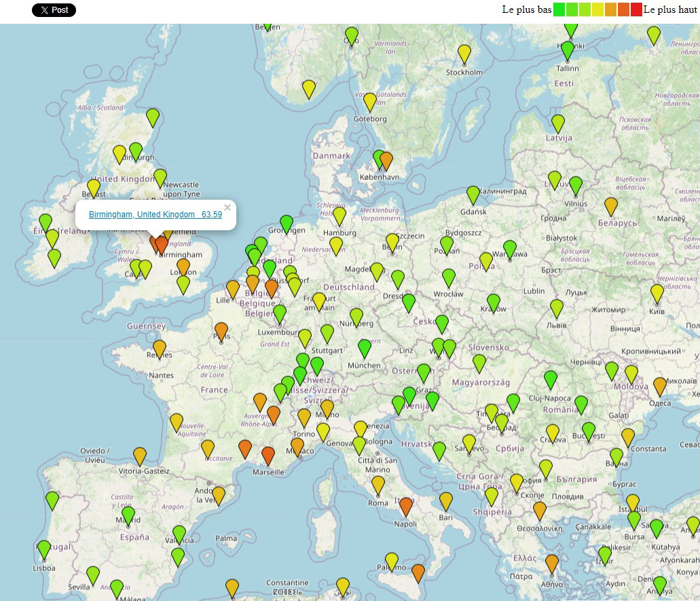Click the X Post share button
This screenshot has width=700, height=601.
point(54,10)
